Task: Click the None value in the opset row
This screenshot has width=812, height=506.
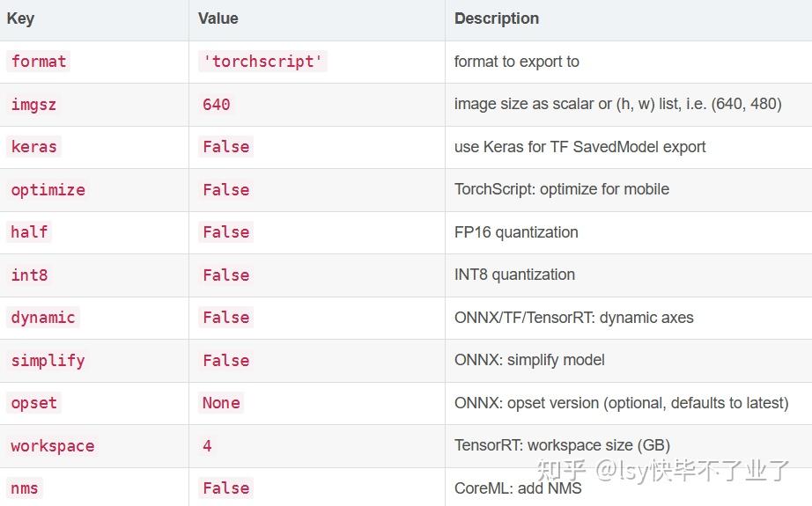Action: (220, 403)
